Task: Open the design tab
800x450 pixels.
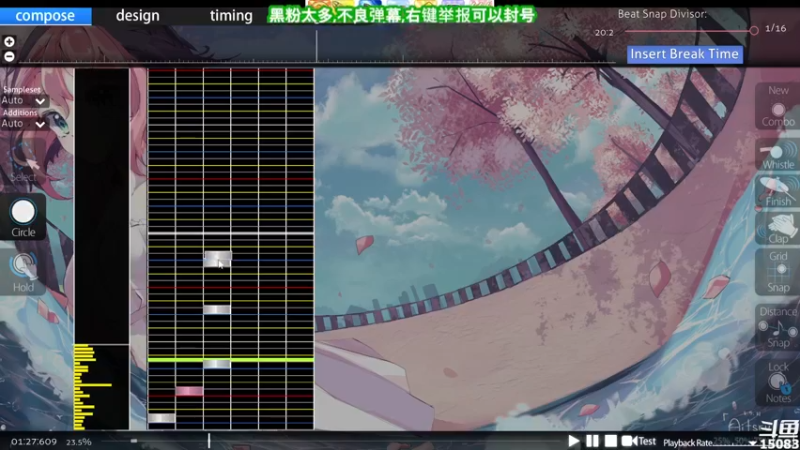Action: point(138,16)
